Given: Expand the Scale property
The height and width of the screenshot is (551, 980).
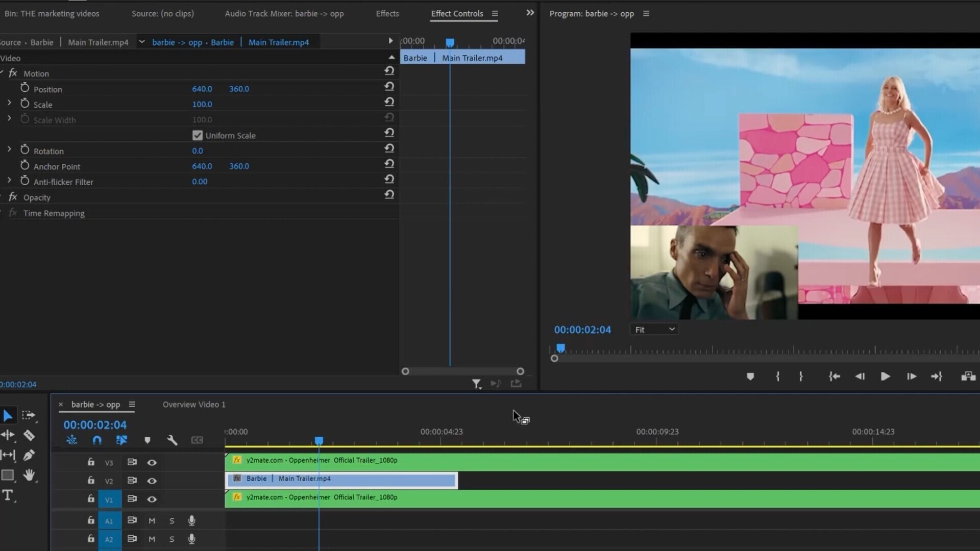Looking at the screenshot, I should pyautogui.click(x=9, y=103).
